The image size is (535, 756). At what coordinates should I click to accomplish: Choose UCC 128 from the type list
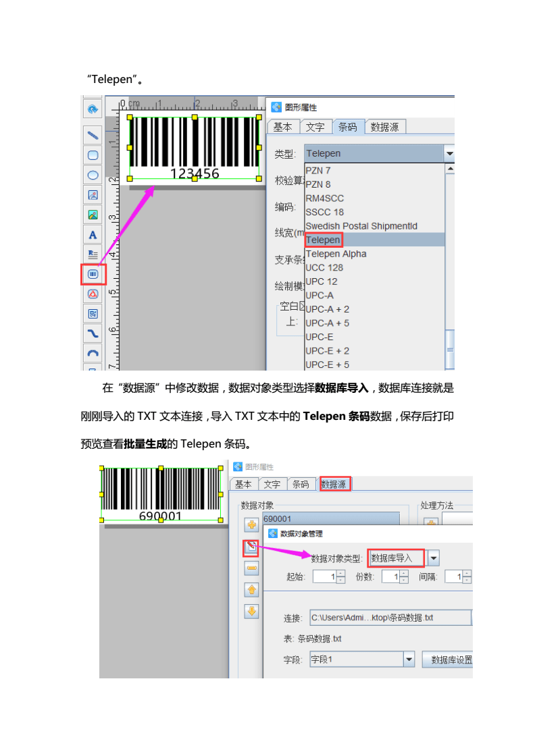[x=374, y=267]
